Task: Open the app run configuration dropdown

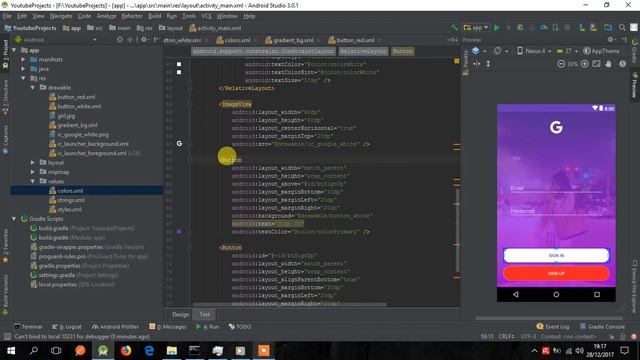Action: pyautogui.click(x=476, y=28)
